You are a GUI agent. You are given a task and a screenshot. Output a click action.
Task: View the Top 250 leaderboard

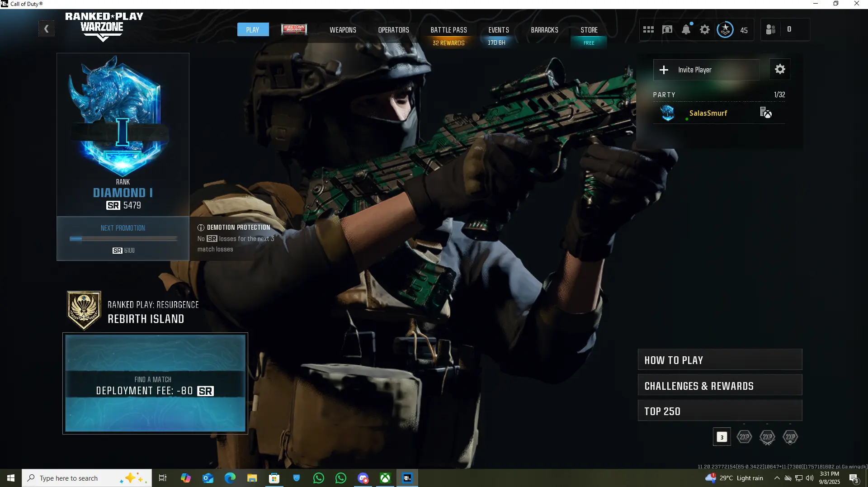click(720, 411)
